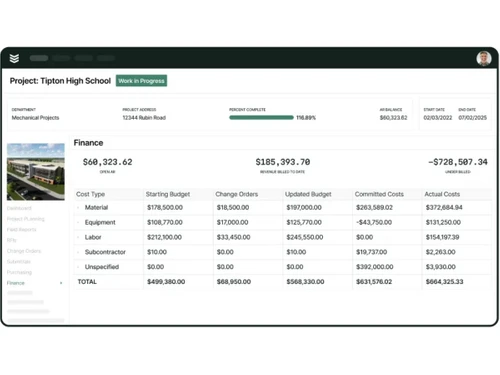Screen dimensions: 500x375
Task: Click the 07/02/2025 end date
Action: pyautogui.click(x=472, y=118)
